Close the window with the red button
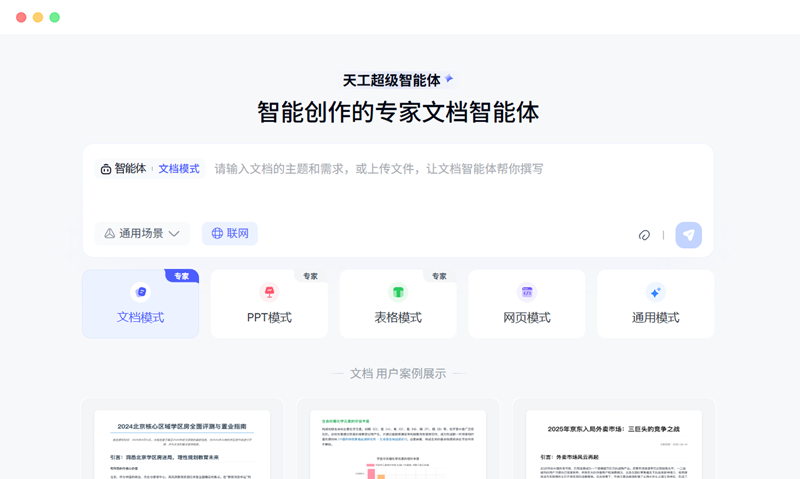 (21, 17)
